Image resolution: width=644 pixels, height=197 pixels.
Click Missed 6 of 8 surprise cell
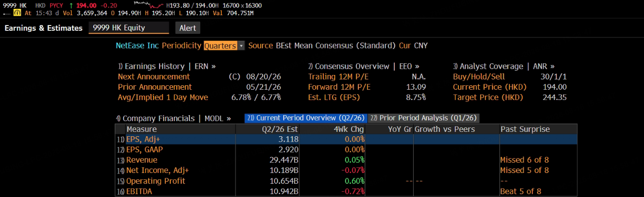524,160
